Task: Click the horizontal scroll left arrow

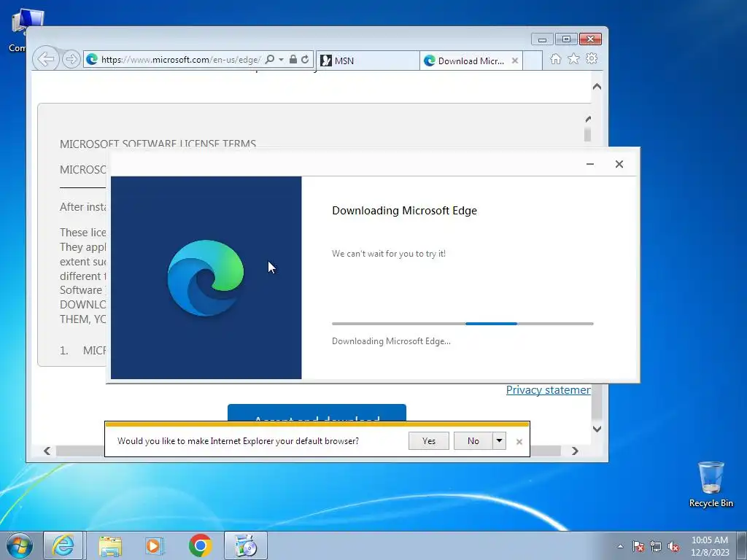Action: (x=47, y=451)
